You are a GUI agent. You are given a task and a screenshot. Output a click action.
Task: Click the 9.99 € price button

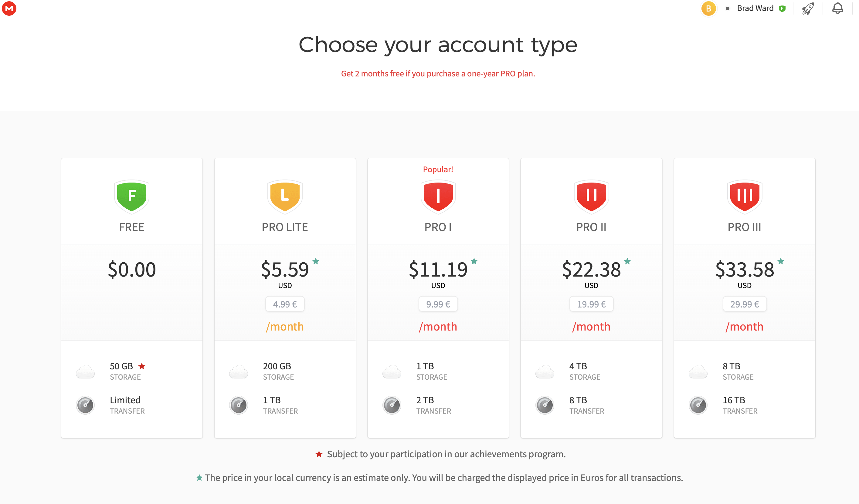click(x=438, y=304)
